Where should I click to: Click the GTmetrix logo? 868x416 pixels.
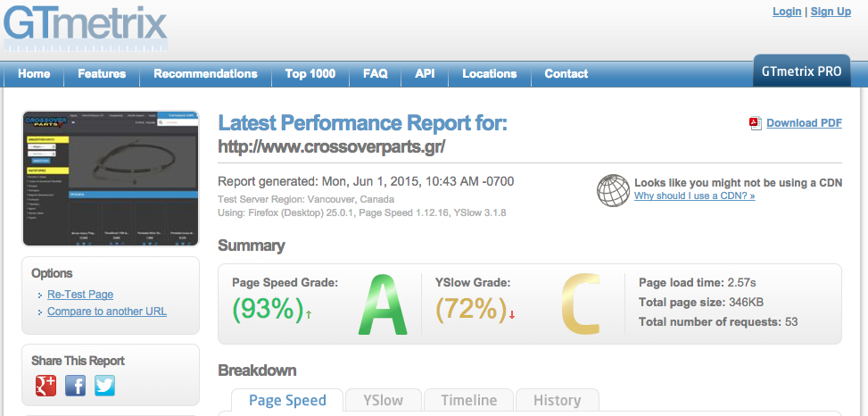coord(85,27)
